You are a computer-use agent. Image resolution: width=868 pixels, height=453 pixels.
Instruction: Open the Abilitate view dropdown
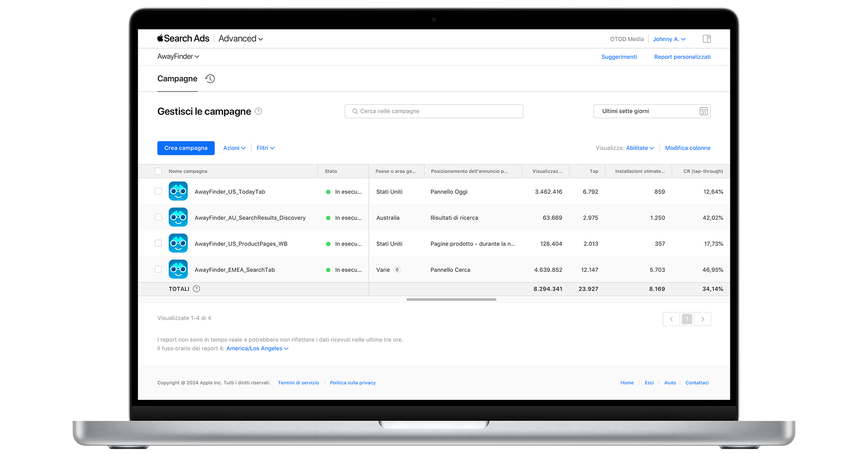pyautogui.click(x=640, y=148)
